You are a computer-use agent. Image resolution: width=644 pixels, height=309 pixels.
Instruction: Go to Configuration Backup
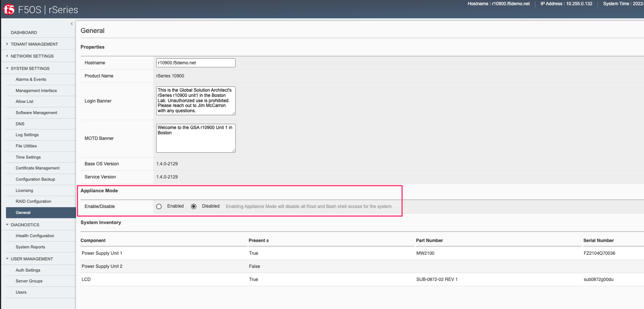click(35, 179)
